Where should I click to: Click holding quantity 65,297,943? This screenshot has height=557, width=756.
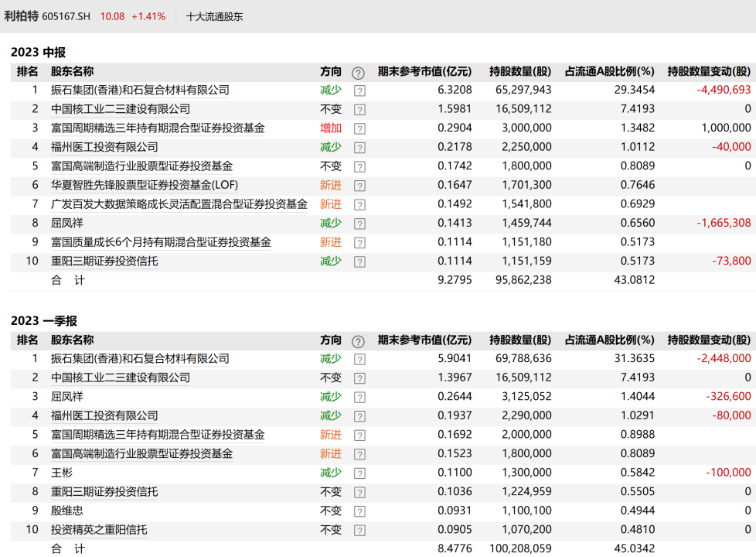[523, 90]
